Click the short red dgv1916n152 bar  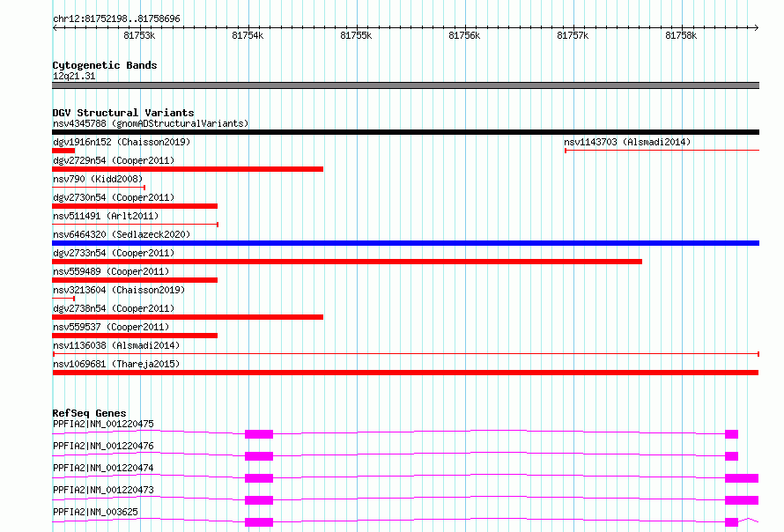[x=63, y=151]
